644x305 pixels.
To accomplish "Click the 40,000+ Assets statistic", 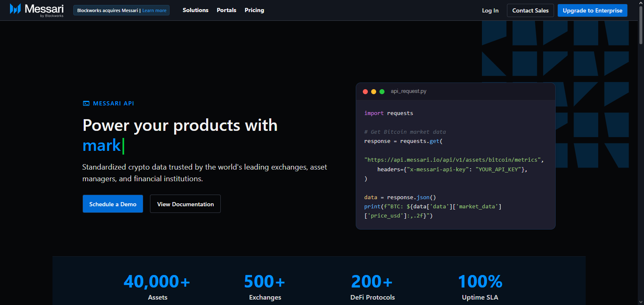I will click(x=157, y=287).
